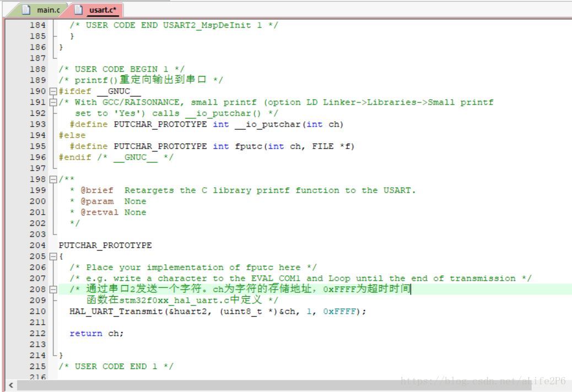Screen dimensions: 572x392
Task: Collapse the function body fold on line 205
Action: point(53,256)
